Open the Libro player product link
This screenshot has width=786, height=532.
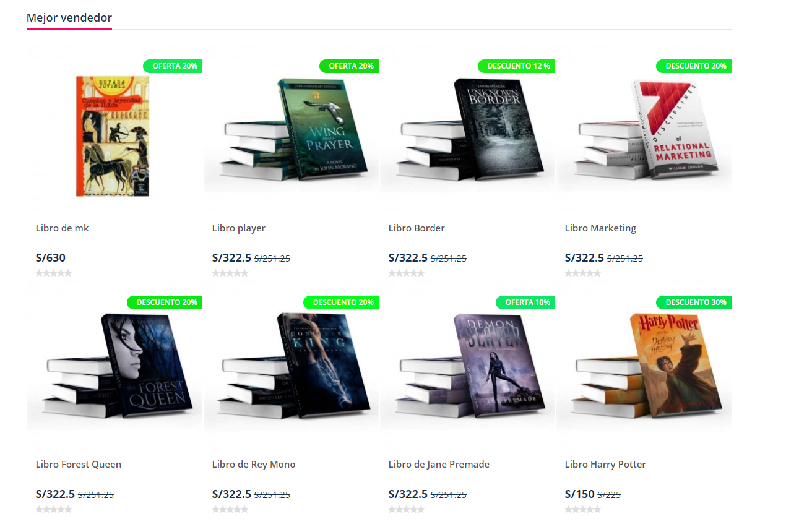click(239, 228)
